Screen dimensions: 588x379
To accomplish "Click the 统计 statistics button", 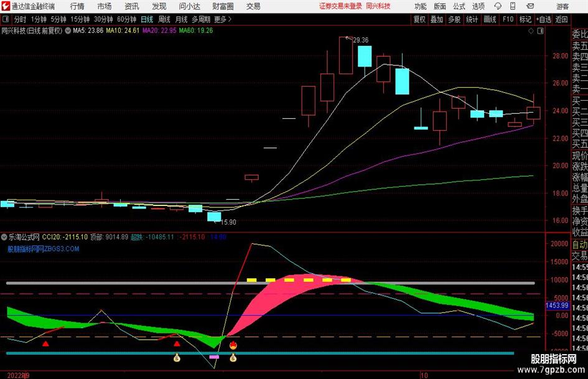I will tap(472, 19).
